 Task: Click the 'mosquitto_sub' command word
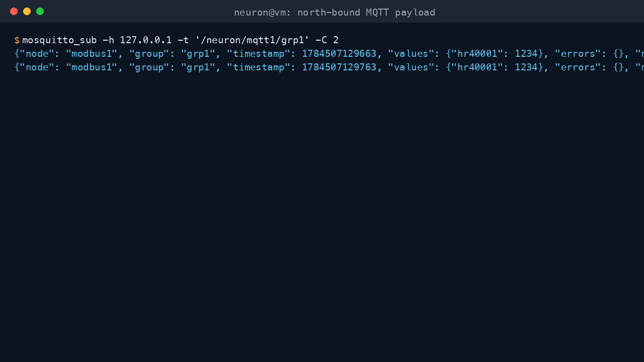(x=59, y=40)
